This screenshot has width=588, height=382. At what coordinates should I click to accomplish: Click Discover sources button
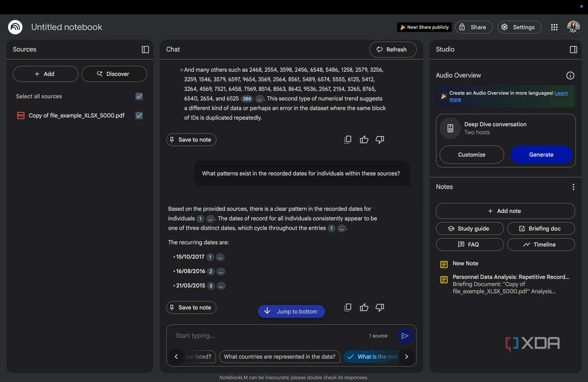pyautogui.click(x=114, y=74)
